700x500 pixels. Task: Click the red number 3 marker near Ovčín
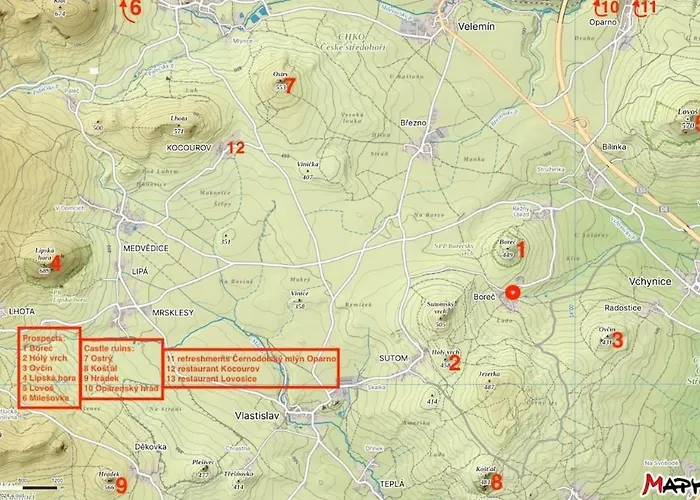point(617,340)
